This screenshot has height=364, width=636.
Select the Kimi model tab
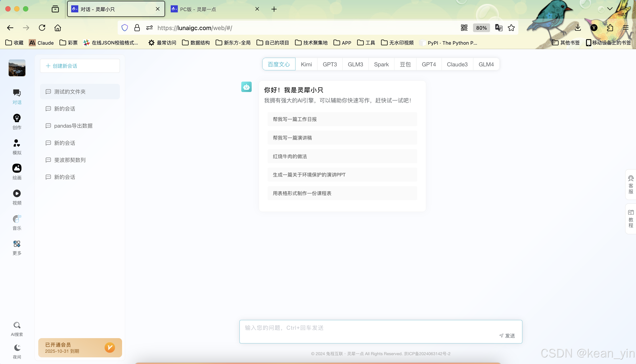coord(306,64)
